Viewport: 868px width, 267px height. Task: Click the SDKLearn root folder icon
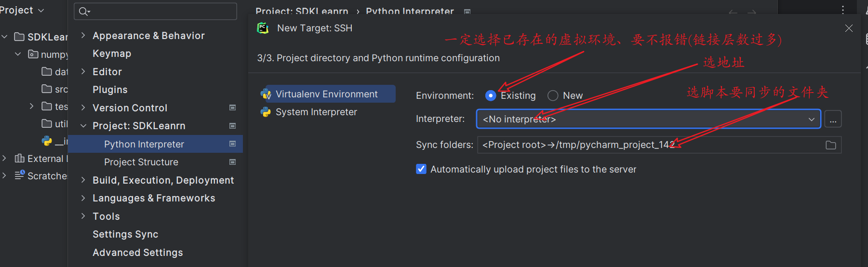[x=20, y=37]
